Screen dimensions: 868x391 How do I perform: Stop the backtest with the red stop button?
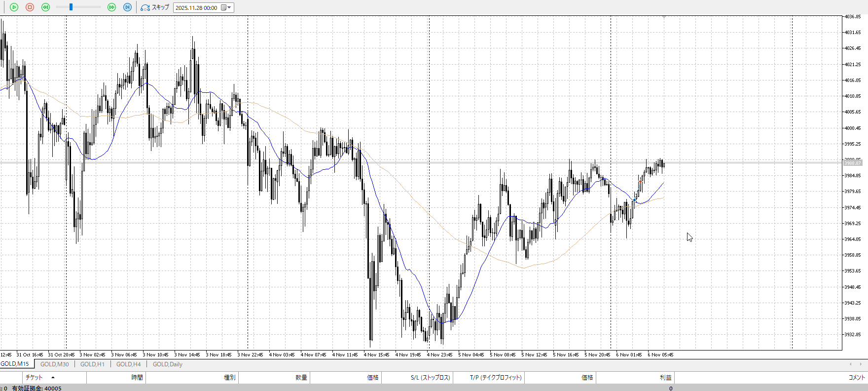pos(30,7)
